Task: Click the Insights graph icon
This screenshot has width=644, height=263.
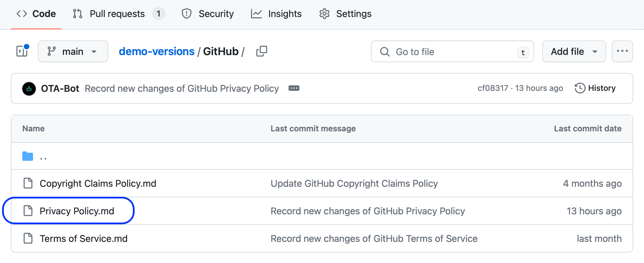Action: 256,13
